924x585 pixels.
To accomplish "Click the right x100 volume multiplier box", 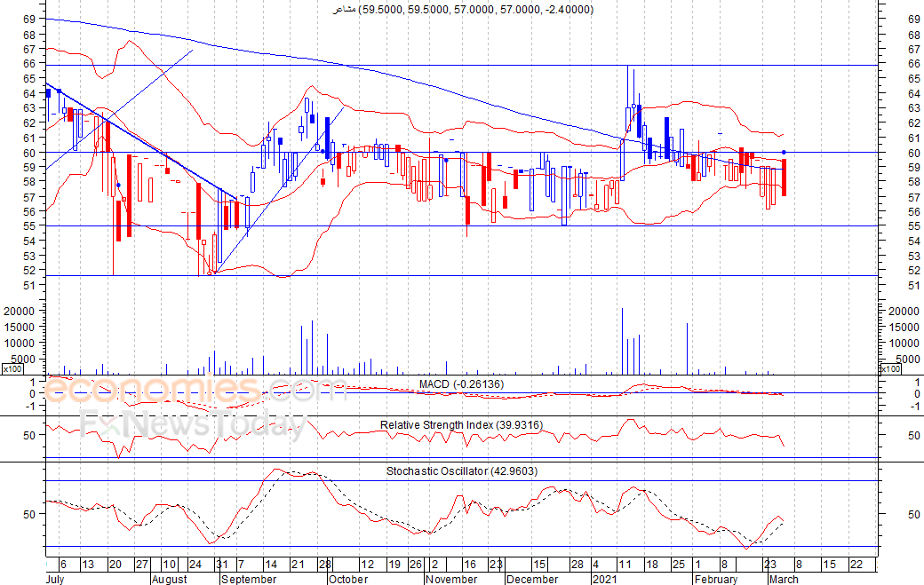I will coord(890,369).
